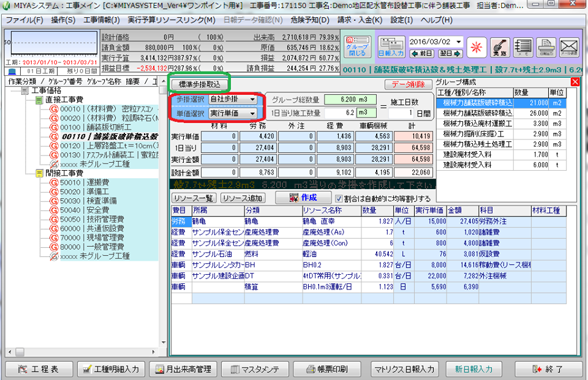Open the 危険予知(D) menu
Viewport: 588px width, 380px height.
click(310, 20)
